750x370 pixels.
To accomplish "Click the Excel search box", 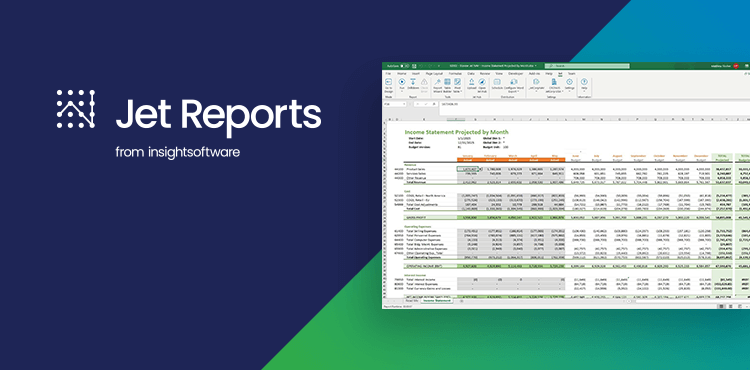I will tap(587, 66).
